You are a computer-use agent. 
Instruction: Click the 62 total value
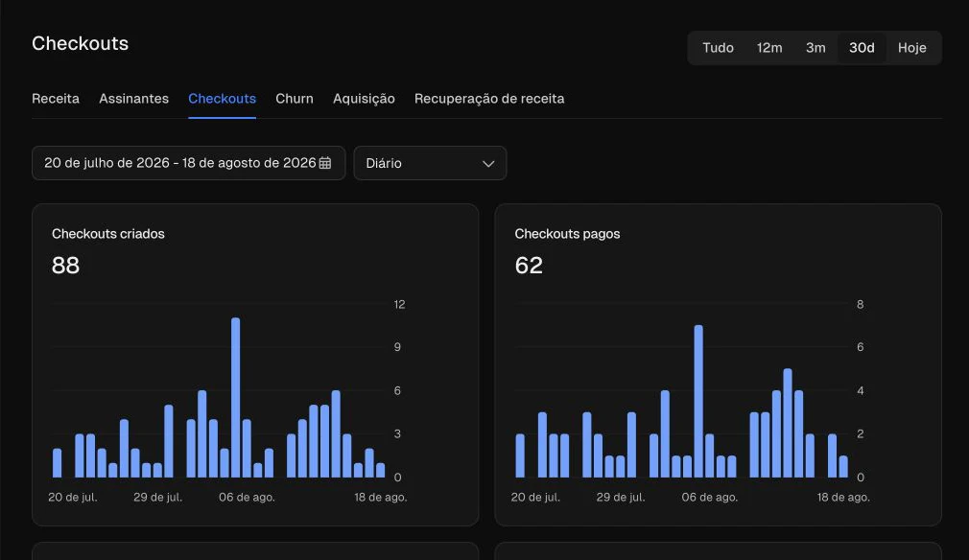[x=529, y=266]
